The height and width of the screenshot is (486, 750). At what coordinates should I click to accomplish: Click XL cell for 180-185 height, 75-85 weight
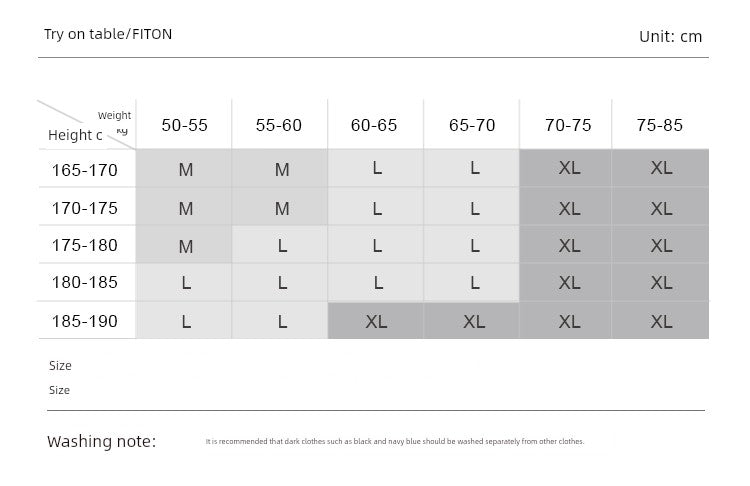pos(661,283)
